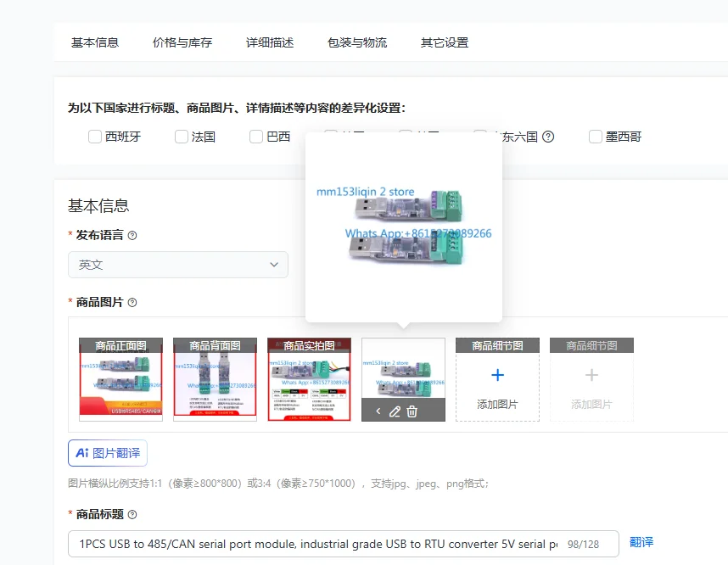
Task: Click help icon beside 商品图片
Action: pyautogui.click(x=132, y=303)
